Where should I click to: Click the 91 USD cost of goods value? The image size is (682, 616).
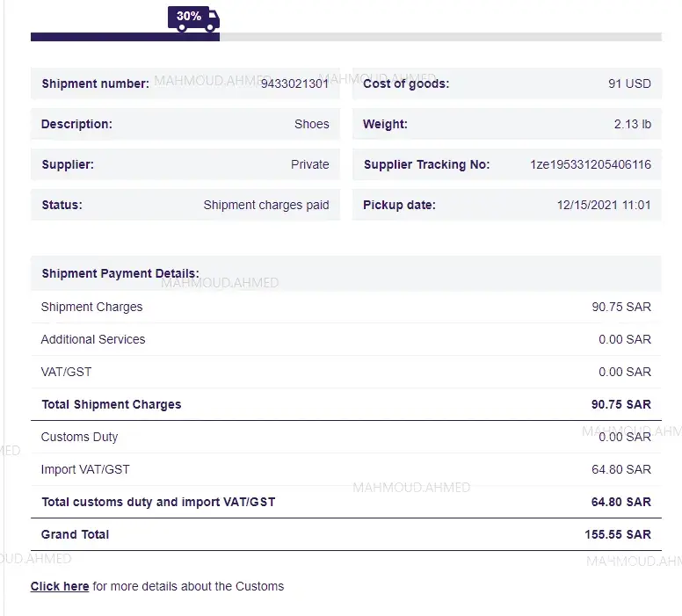[x=629, y=83]
